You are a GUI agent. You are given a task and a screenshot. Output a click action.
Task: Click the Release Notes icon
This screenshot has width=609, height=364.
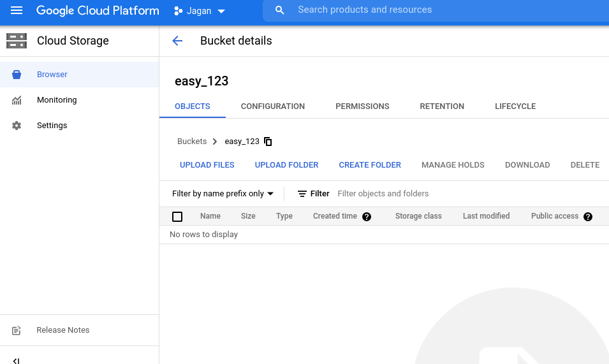click(x=17, y=330)
